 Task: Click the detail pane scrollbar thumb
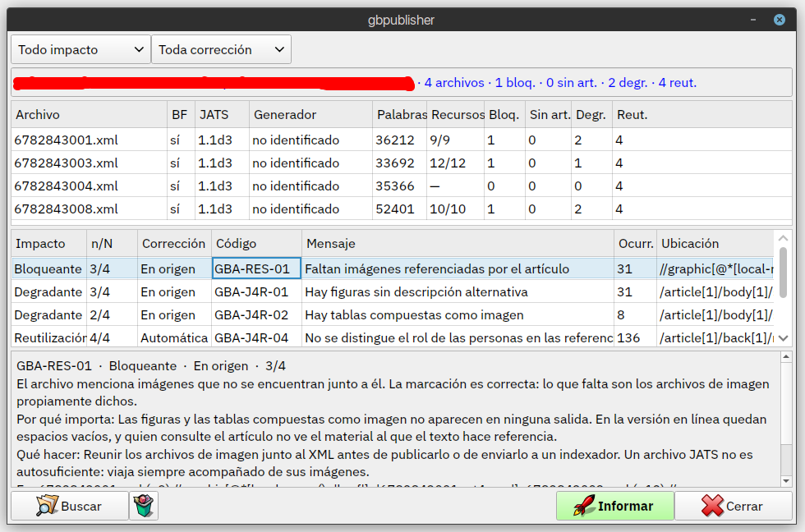(786, 403)
